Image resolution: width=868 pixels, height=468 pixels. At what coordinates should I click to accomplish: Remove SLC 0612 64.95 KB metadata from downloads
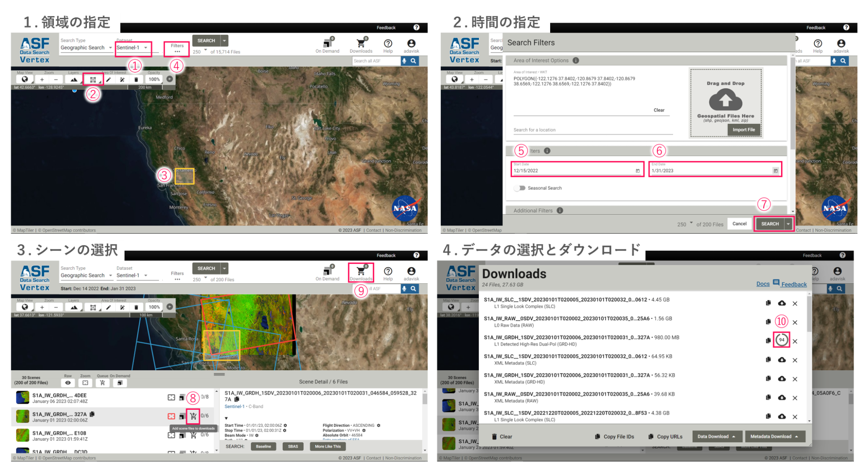(x=795, y=360)
